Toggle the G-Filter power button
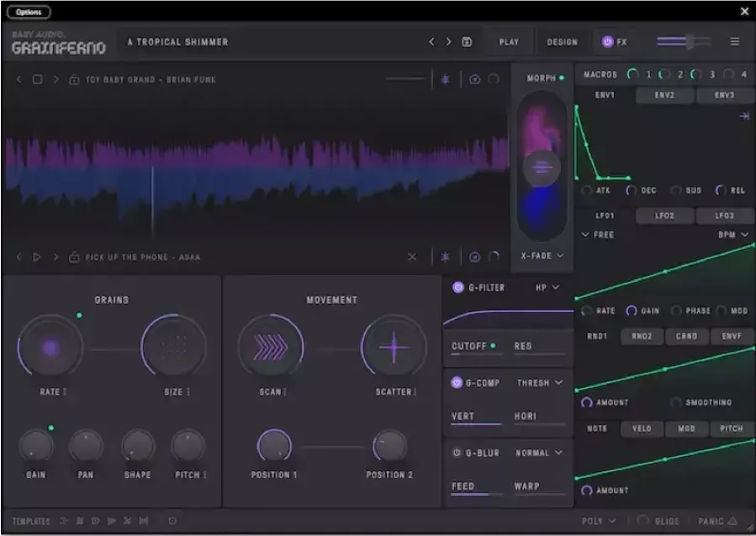 coord(458,288)
